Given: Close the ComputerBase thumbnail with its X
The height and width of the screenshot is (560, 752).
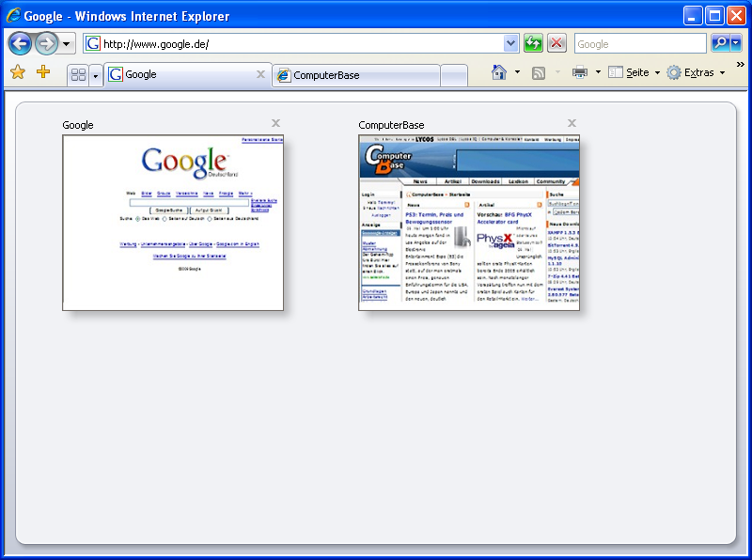Looking at the screenshot, I should click(572, 123).
